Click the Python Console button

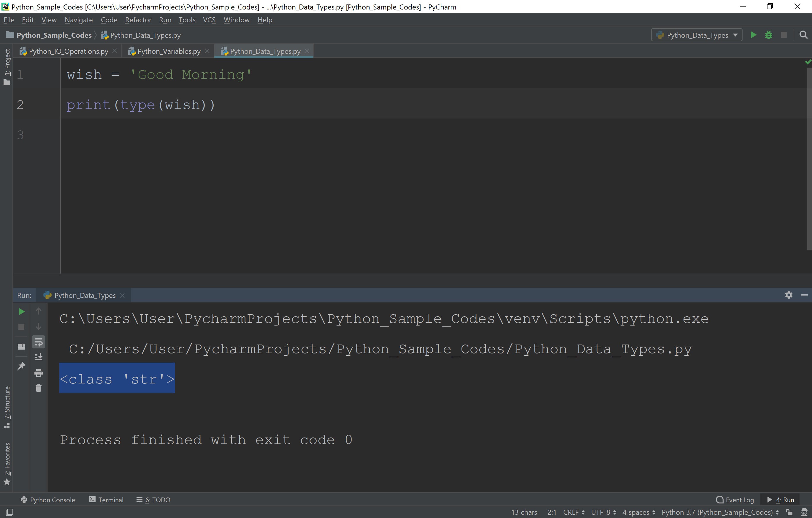pos(48,500)
